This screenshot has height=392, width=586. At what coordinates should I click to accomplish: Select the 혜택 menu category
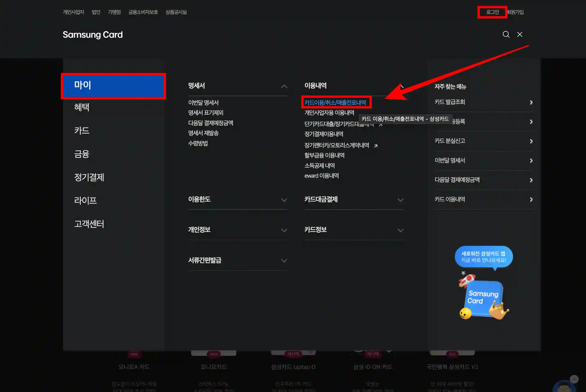82,107
